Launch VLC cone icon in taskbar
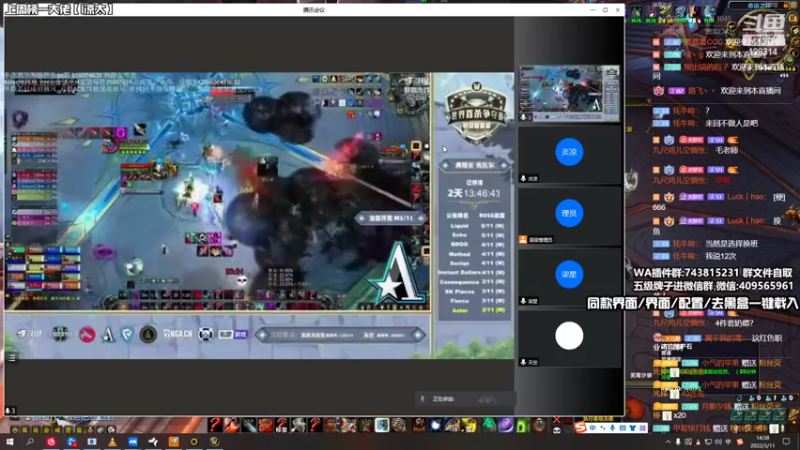The height and width of the screenshot is (450, 800). (x=112, y=442)
